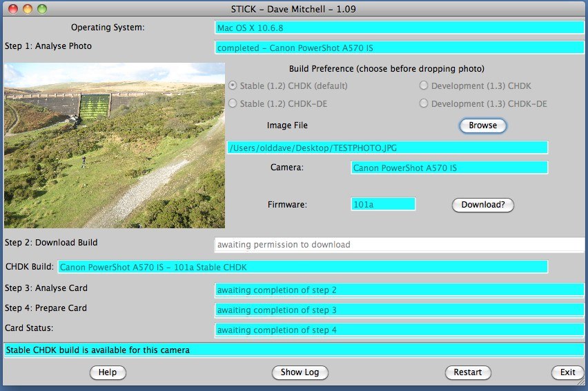The image size is (588, 391).
Task: Click the window title 'STICK - Dave Mitchell - 1.09'
Action: (x=293, y=9)
